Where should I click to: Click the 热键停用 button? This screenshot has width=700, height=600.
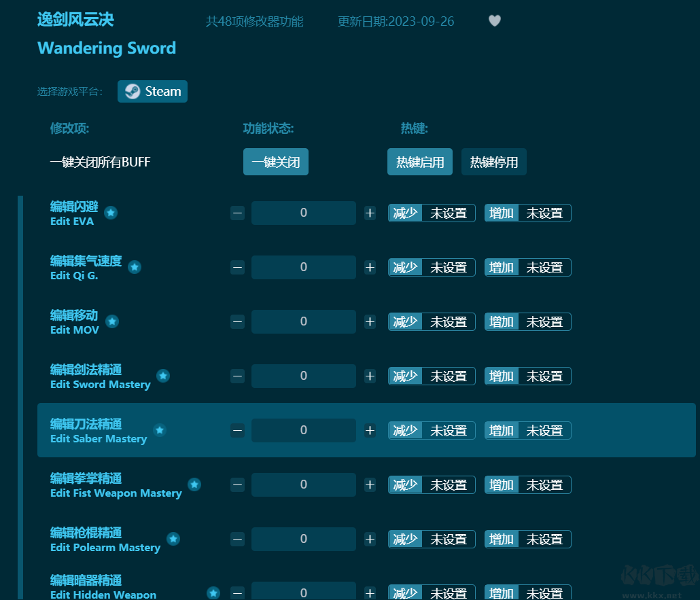494,162
